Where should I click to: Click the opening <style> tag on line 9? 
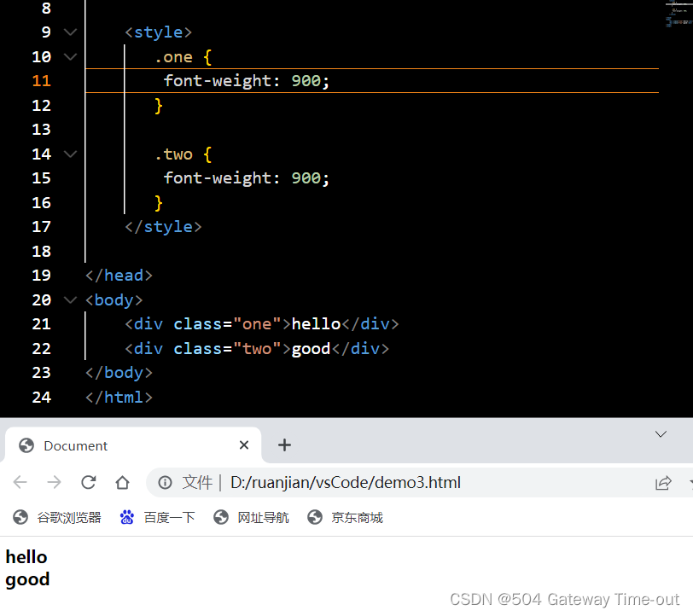[x=158, y=32]
